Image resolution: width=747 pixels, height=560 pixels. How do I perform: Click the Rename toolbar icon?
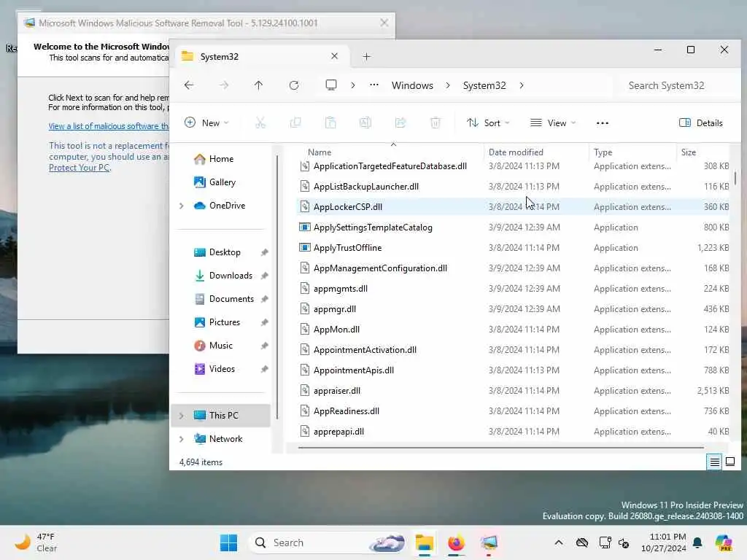click(x=365, y=122)
